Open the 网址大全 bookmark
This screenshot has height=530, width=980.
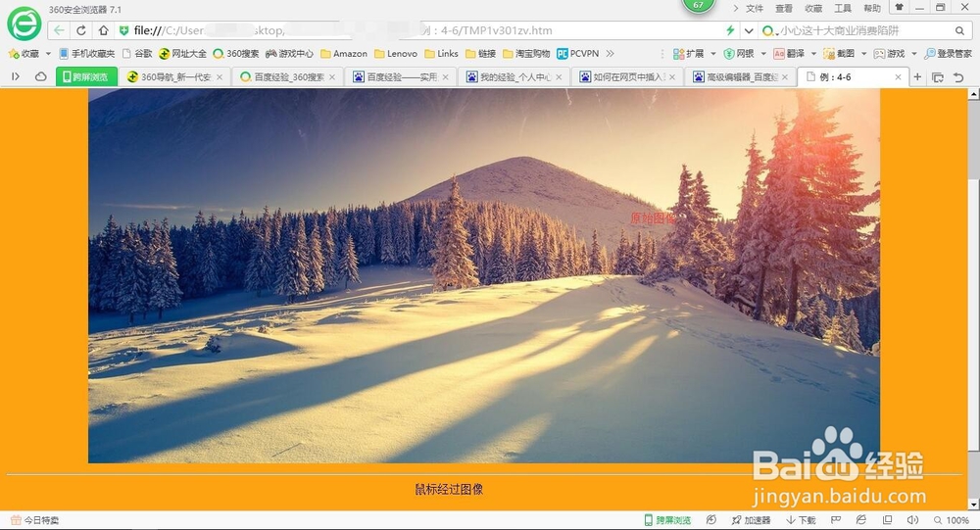tap(182, 54)
